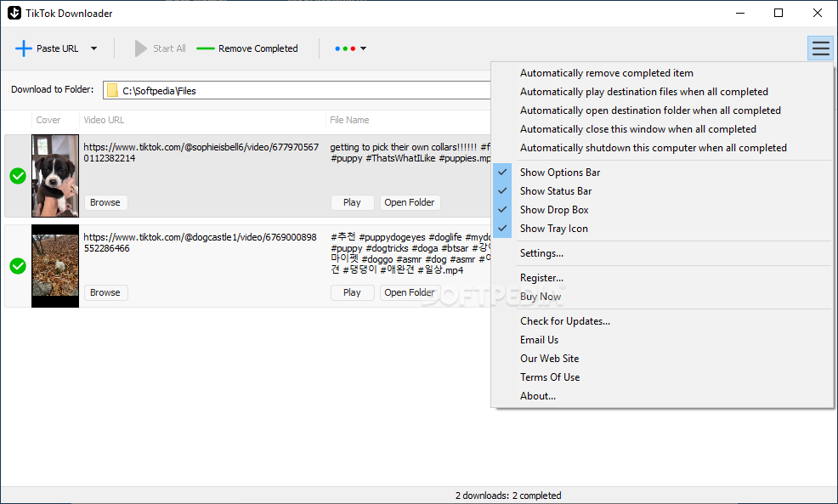Viewport: 838px width, 504px height.
Task: Click the 'getting to pick their own collars' file name
Action: pyautogui.click(x=410, y=152)
